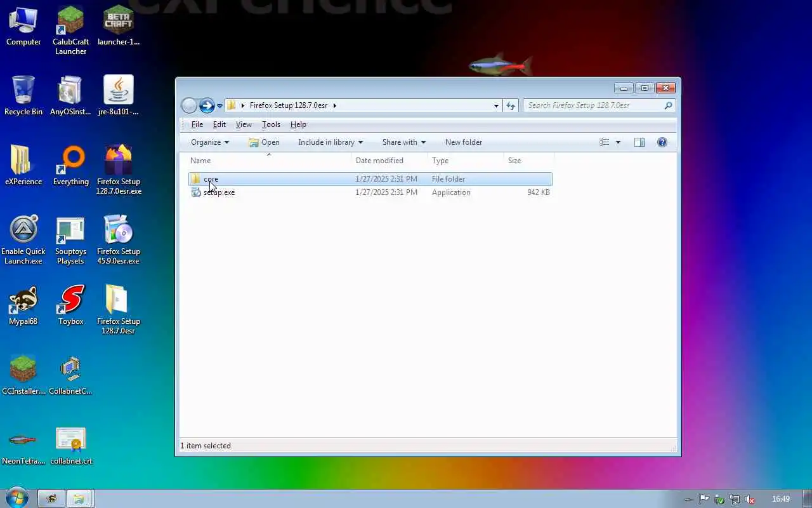Select the Enable Quick Launch.exe icon

[x=23, y=240]
